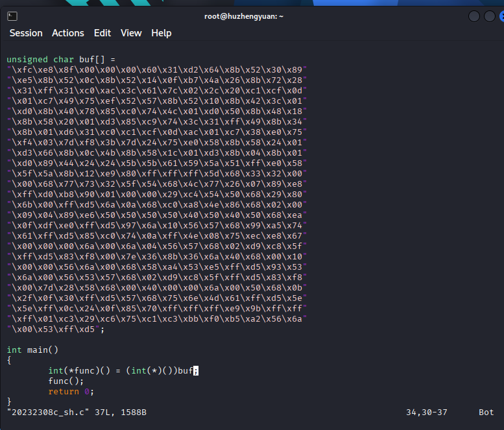The height and width of the screenshot is (430, 504).
Task: Open the Actions menu
Action: pos(68,33)
